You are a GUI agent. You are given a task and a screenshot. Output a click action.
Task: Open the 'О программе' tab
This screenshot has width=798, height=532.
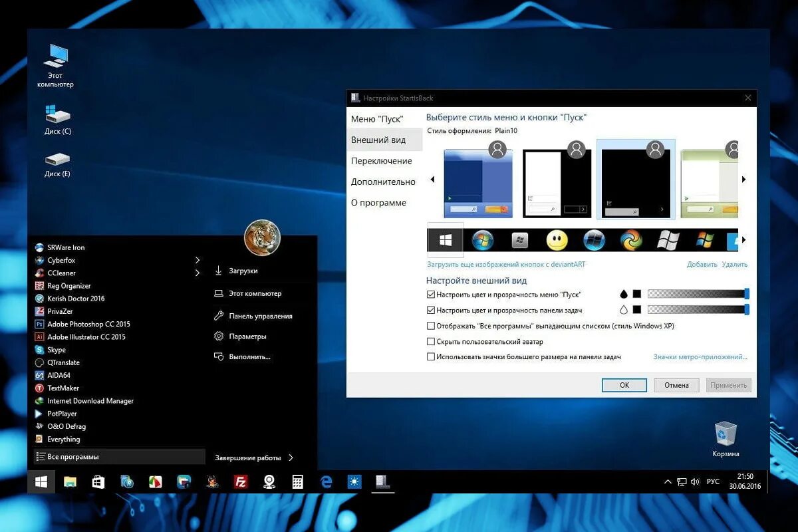pos(378,203)
